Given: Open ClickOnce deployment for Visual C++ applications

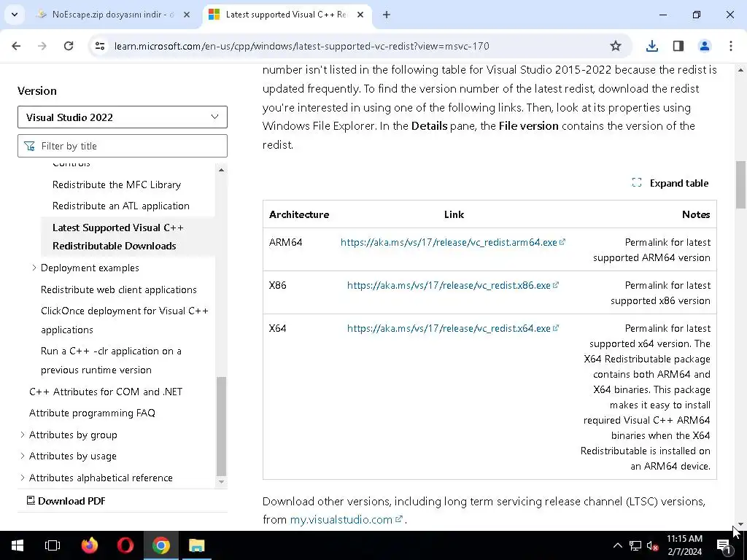Looking at the screenshot, I should 125,320.
